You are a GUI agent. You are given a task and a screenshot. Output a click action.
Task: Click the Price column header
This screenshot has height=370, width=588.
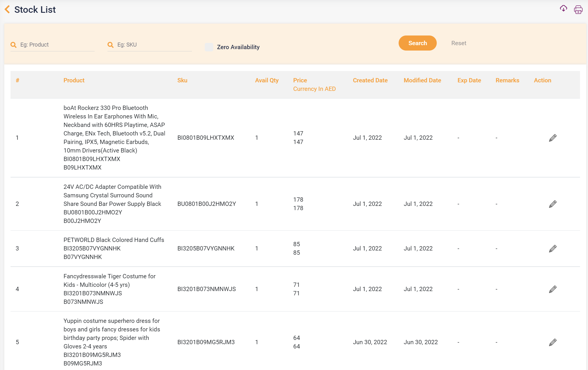[300, 80]
